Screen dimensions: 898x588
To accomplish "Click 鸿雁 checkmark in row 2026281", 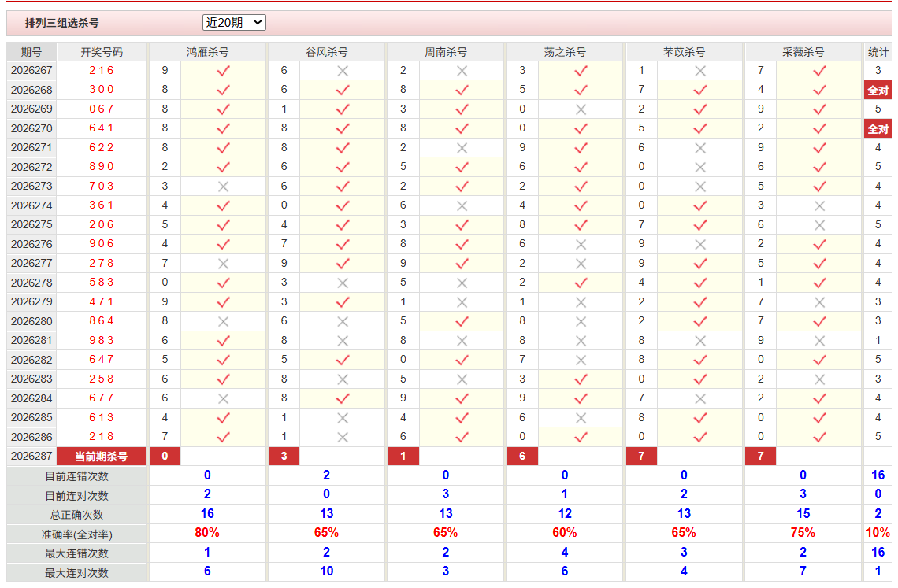I will point(224,341).
